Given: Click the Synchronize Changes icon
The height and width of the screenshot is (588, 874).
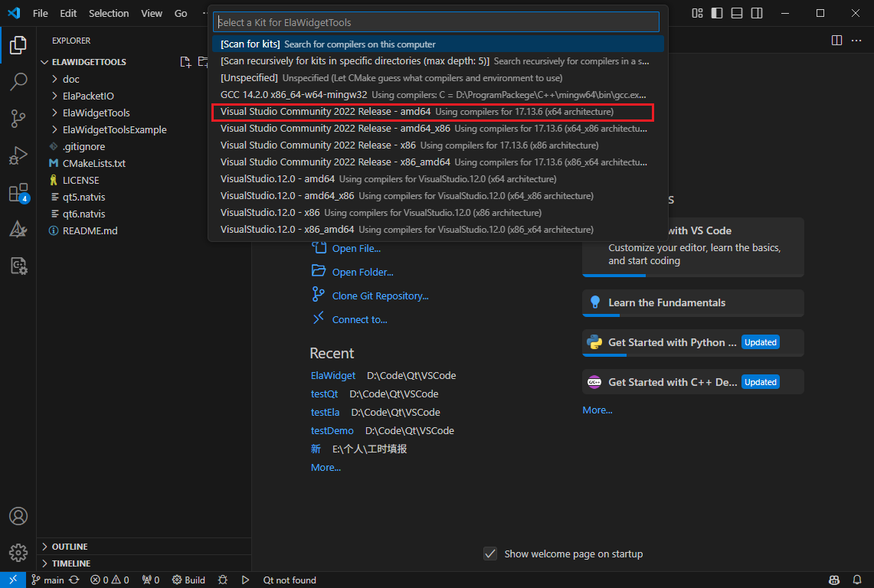Looking at the screenshot, I should coord(74,580).
